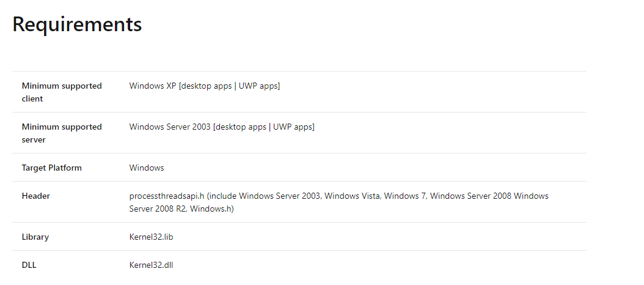
Task: Click UWP apps in the client row
Action: pyautogui.click(x=258, y=86)
